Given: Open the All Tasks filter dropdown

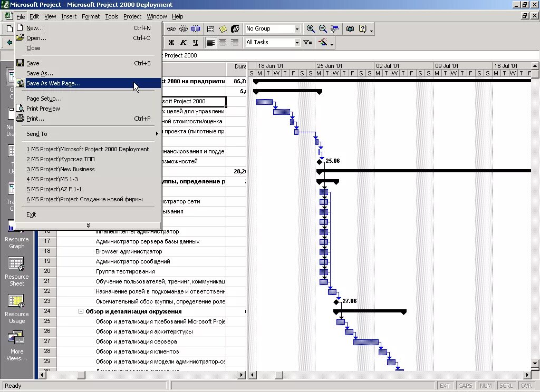Looking at the screenshot, I should tap(297, 42).
